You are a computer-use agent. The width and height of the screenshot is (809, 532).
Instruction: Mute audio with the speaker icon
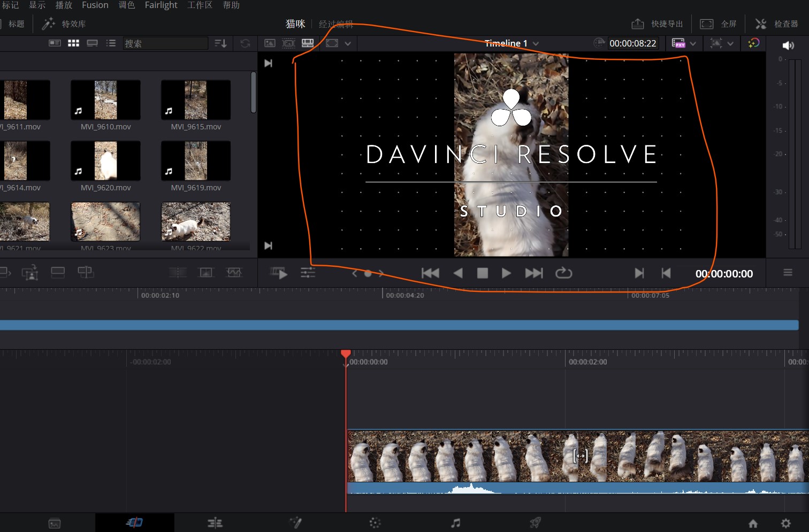coord(788,45)
